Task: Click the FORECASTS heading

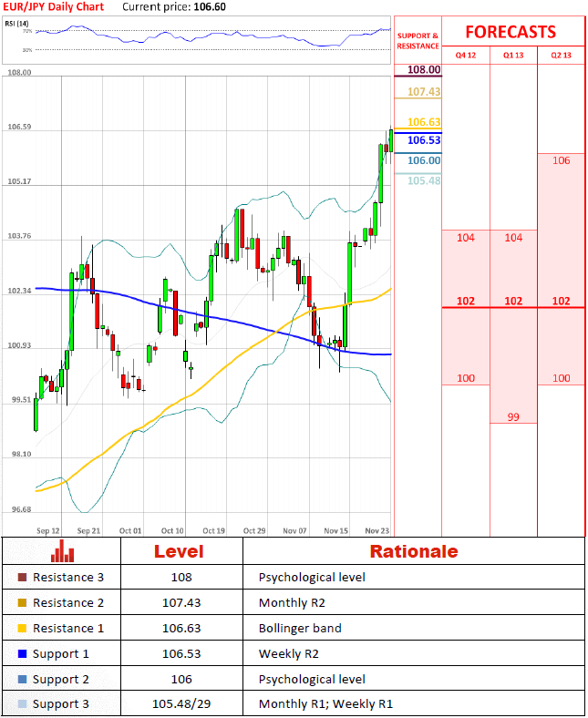Action: point(511,32)
